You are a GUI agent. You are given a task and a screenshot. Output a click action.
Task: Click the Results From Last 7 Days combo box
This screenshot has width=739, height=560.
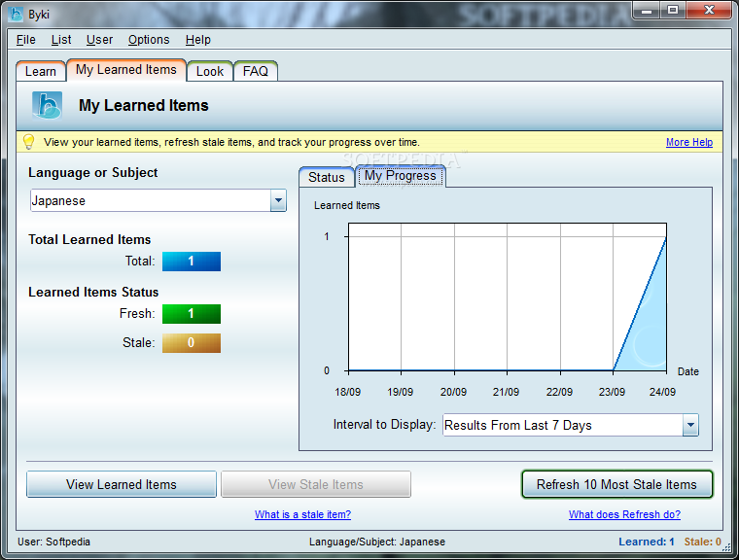coord(571,425)
